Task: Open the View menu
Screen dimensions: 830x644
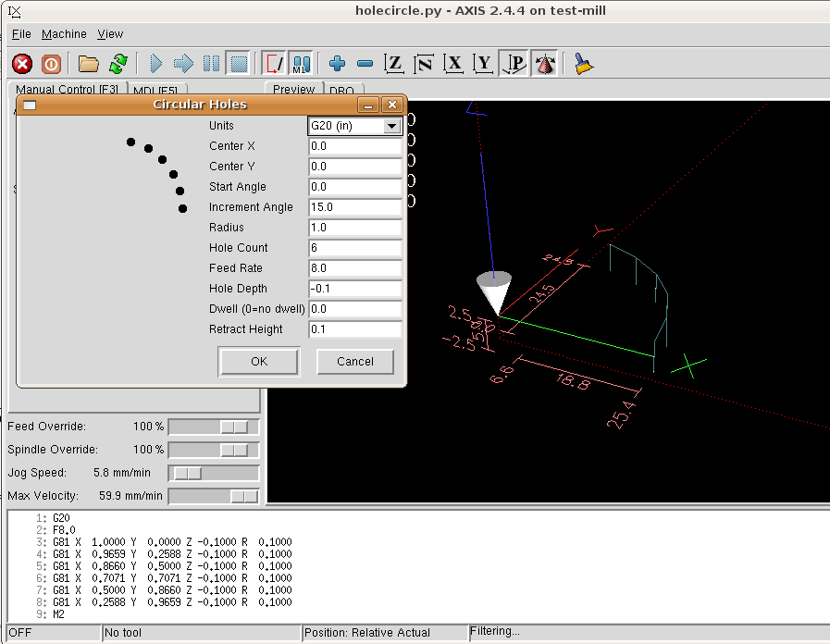Action: [110, 34]
